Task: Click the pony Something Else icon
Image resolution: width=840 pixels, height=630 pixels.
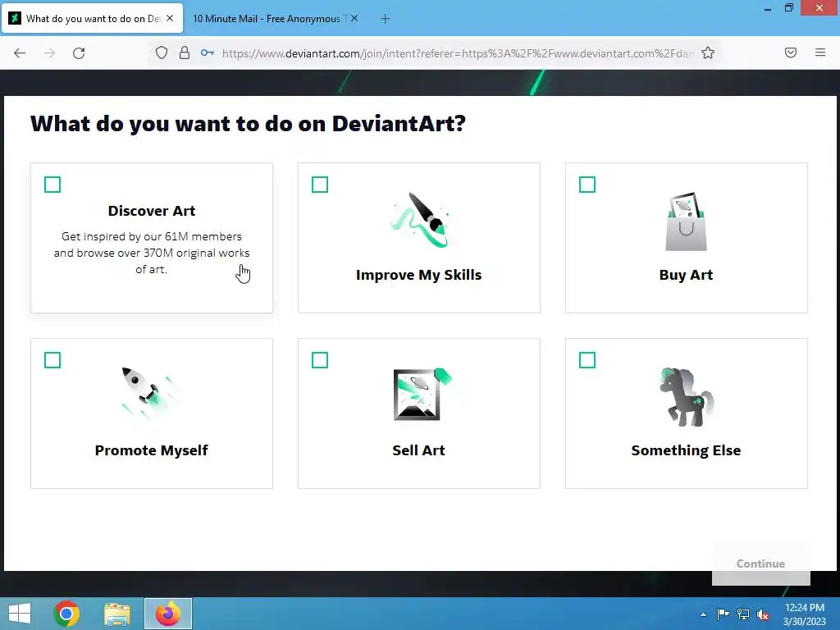Action: [x=687, y=397]
